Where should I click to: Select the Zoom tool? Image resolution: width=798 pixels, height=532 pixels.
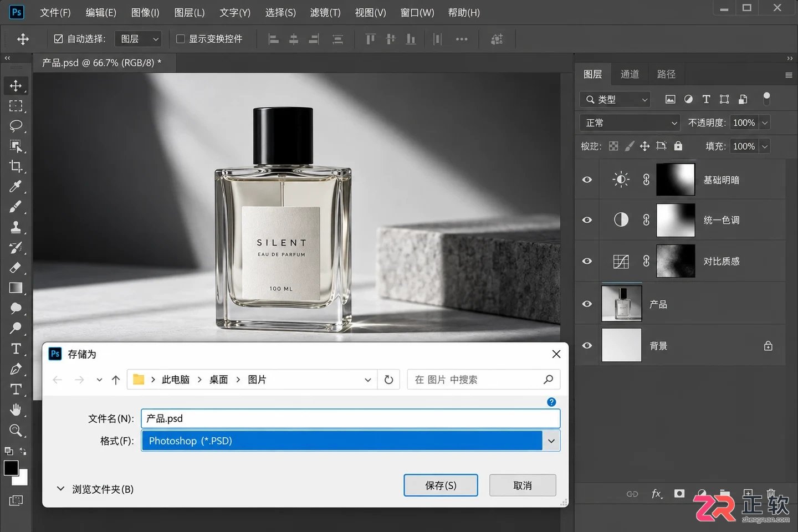tap(16, 430)
